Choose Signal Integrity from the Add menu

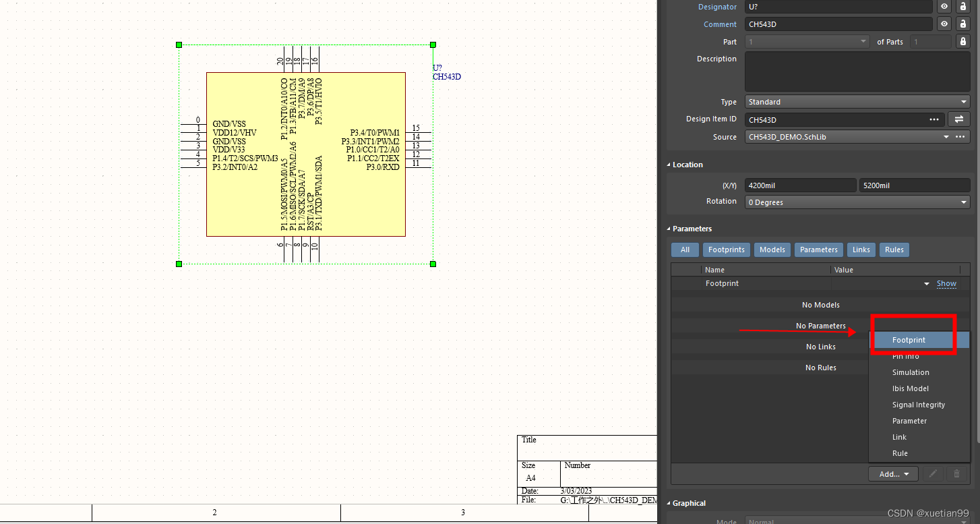[x=920, y=405]
